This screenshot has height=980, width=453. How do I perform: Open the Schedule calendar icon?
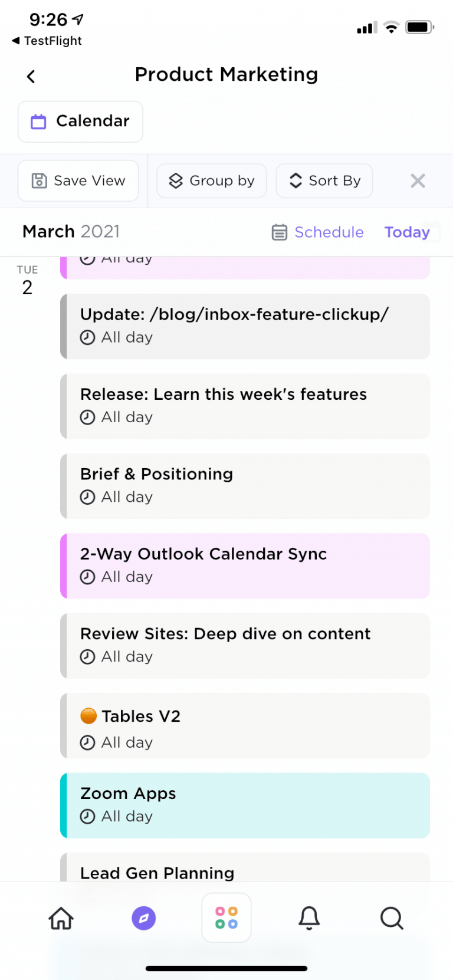[x=279, y=232]
